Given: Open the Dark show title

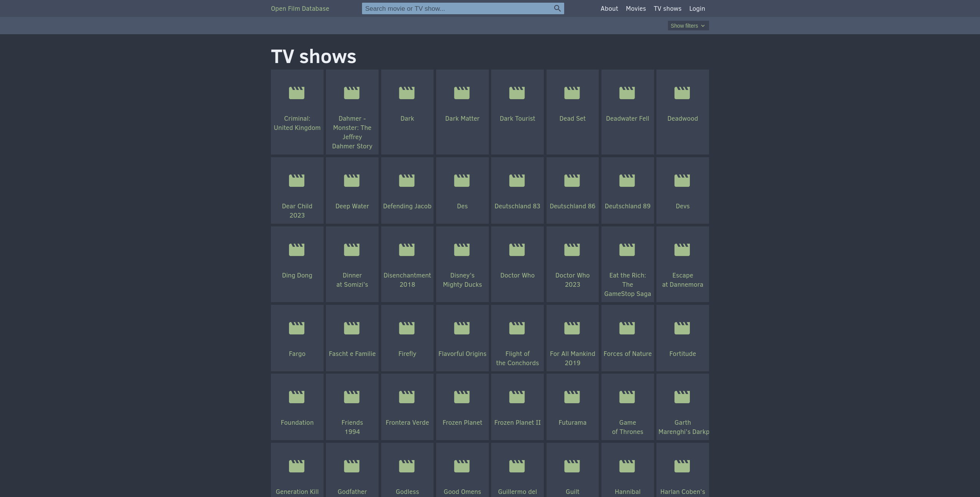Looking at the screenshot, I should (407, 118).
